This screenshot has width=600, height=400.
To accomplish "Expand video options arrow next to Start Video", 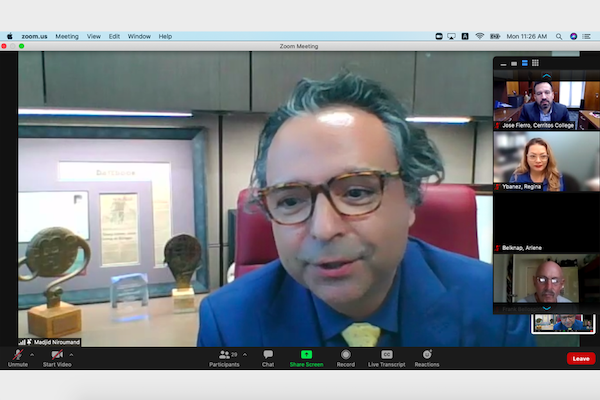I will click(x=71, y=354).
